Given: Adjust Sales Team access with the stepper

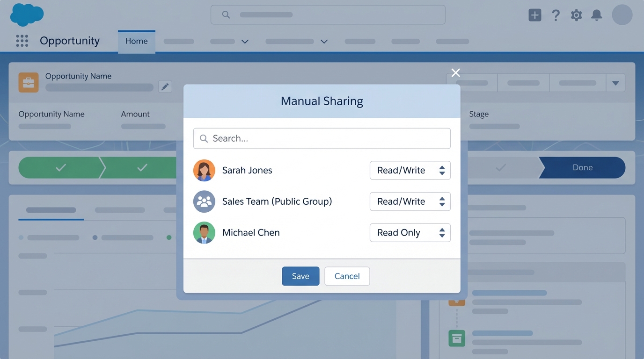Looking at the screenshot, I should [442, 201].
